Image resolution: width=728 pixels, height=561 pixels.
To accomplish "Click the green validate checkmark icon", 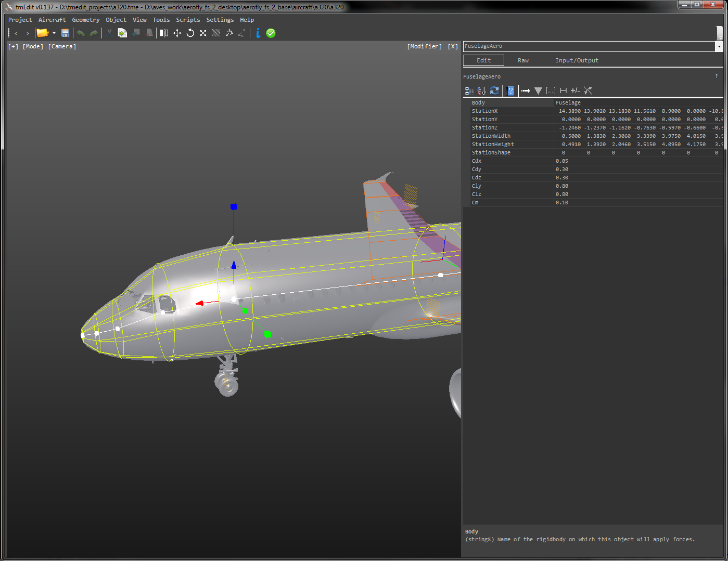I will point(271,33).
